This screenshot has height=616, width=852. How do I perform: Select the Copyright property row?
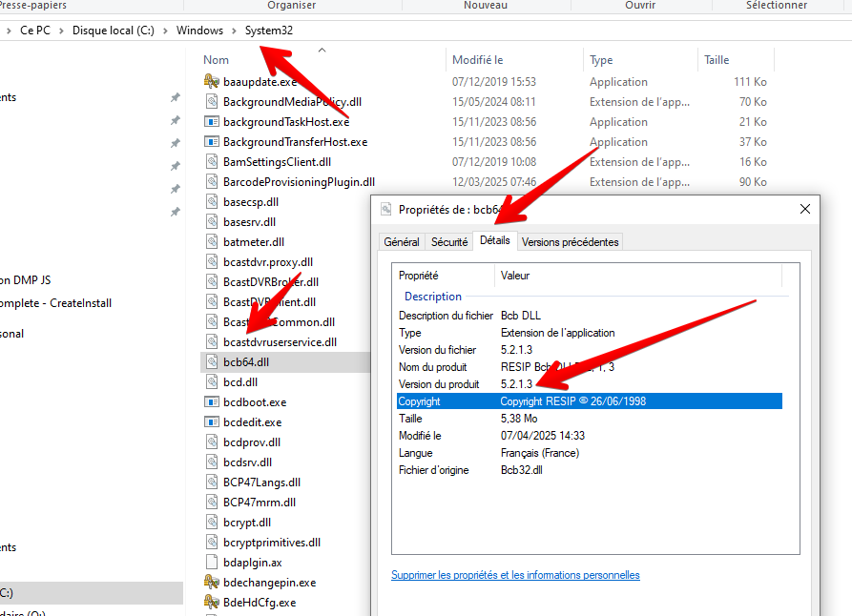(590, 400)
